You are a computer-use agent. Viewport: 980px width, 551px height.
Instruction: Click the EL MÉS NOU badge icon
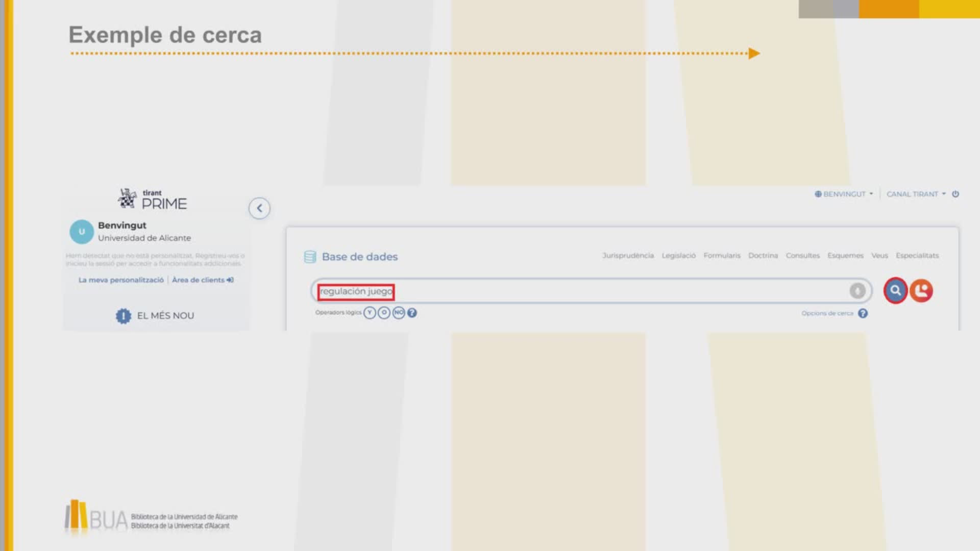pyautogui.click(x=123, y=316)
